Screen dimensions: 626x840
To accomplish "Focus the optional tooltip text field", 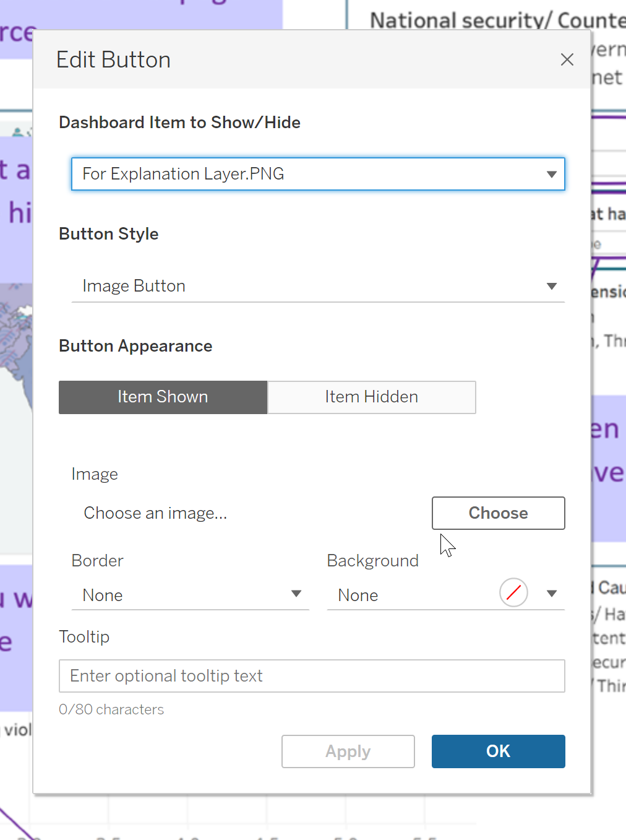I will [x=312, y=676].
